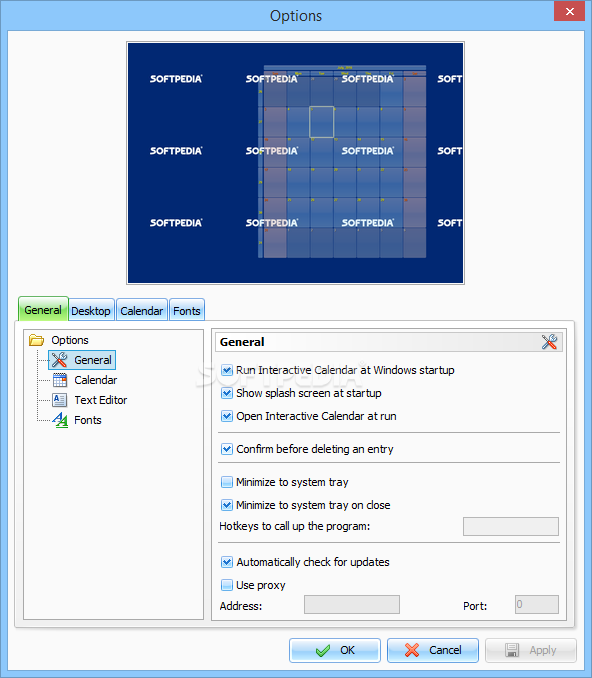This screenshot has height=678, width=592.
Task: Click the proxy Address field
Action: click(x=352, y=604)
